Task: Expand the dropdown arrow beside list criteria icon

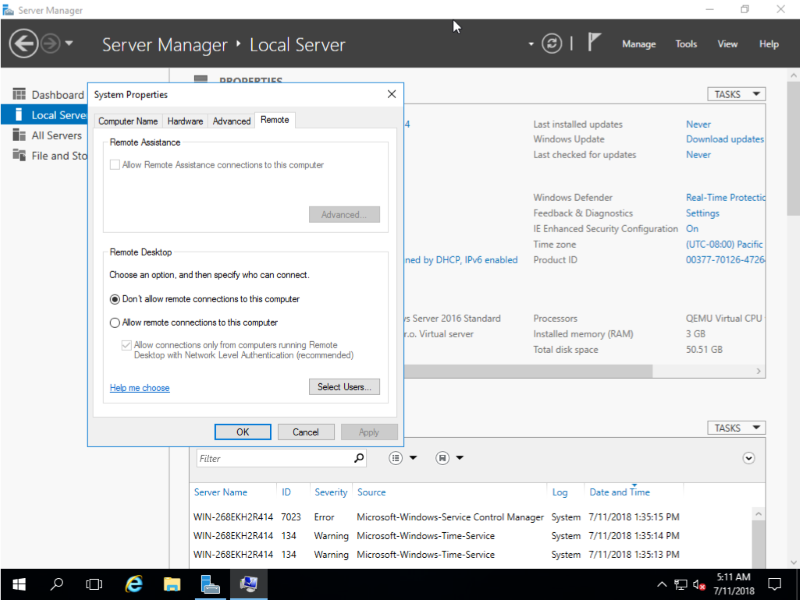Action: point(413,458)
